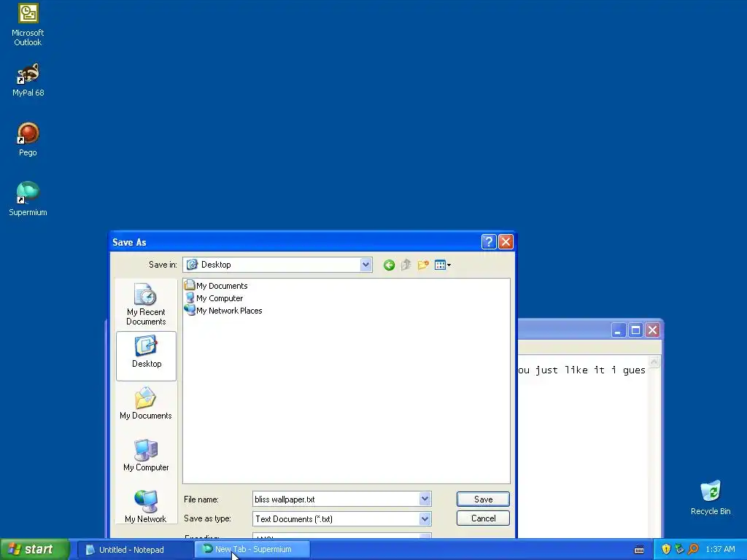Viewport: 747px width, 560px height.
Task: Open the Windows Start menu
Action: pos(34,549)
